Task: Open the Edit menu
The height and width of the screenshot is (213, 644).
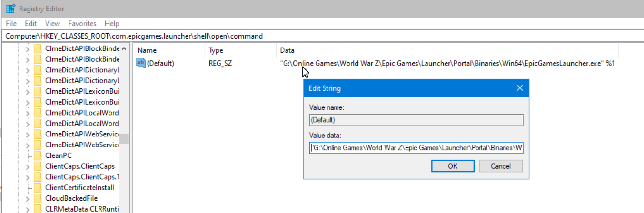Action: tap(31, 23)
